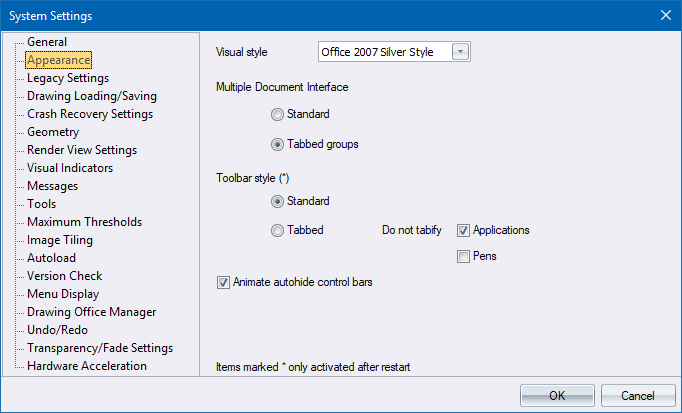Select Tabbed groups radio button
The width and height of the screenshot is (682, 413).
[277, 144]
